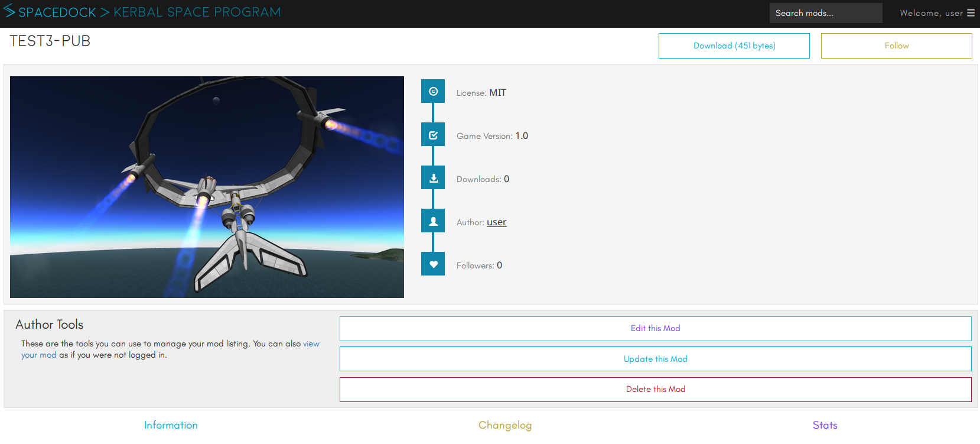Click the Author person icon
The height and width of the screenshot is (444, 980).
433,221
